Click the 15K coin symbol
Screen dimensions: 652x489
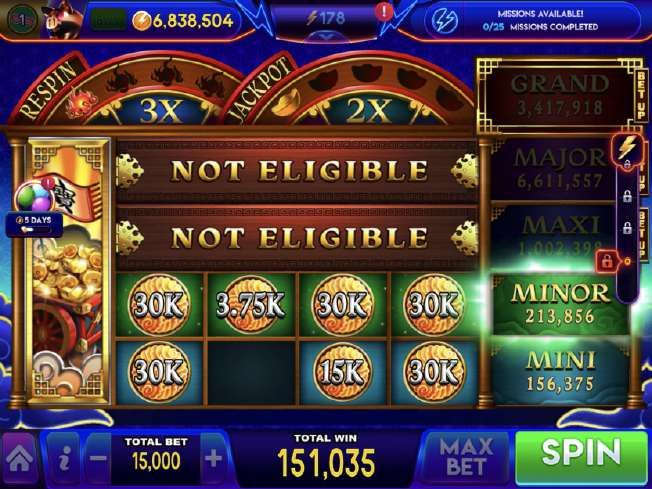342,371
